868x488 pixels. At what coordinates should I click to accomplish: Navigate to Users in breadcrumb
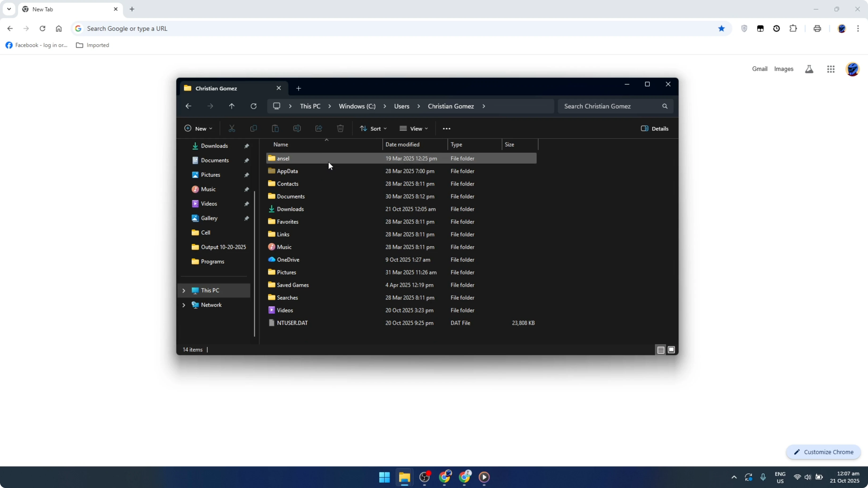point(402,106)
